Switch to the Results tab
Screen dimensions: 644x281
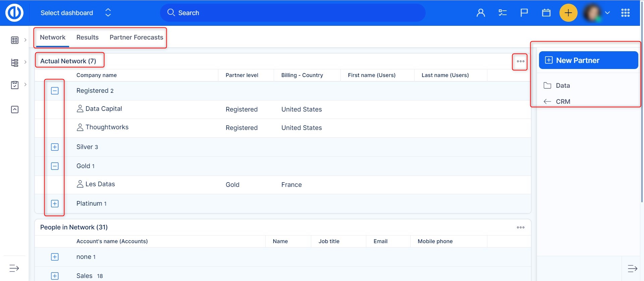tap(88, 38)
